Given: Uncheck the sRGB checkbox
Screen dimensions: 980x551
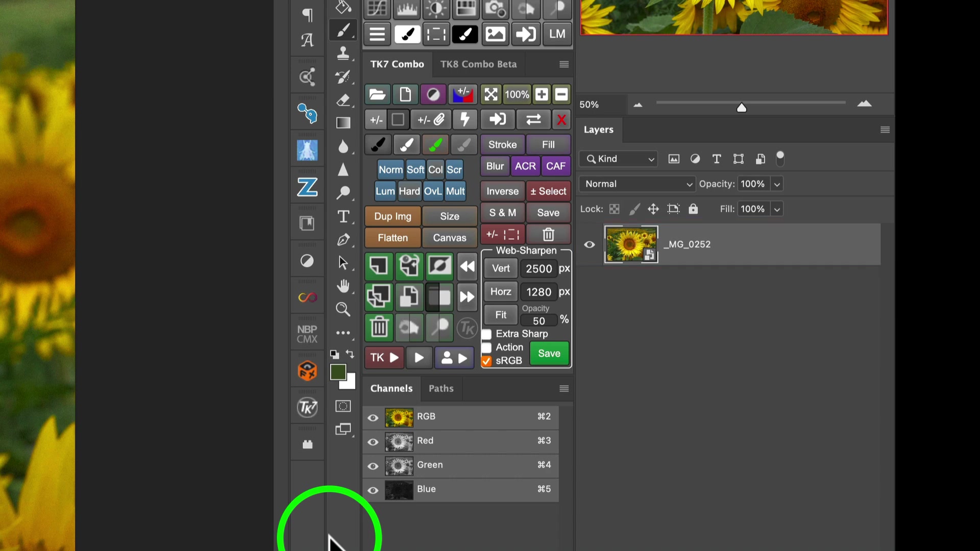Looking at the screenshot, I should click(486, 361).
